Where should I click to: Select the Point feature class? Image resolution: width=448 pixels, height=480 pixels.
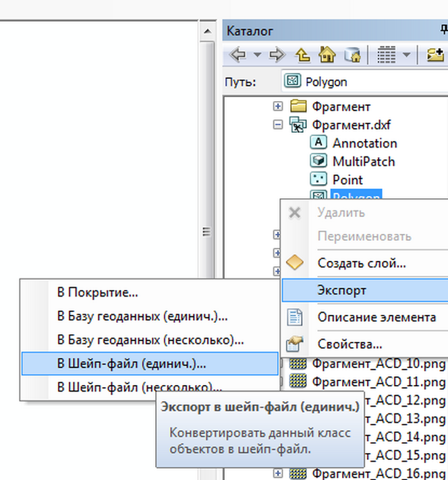coord(347,180)
